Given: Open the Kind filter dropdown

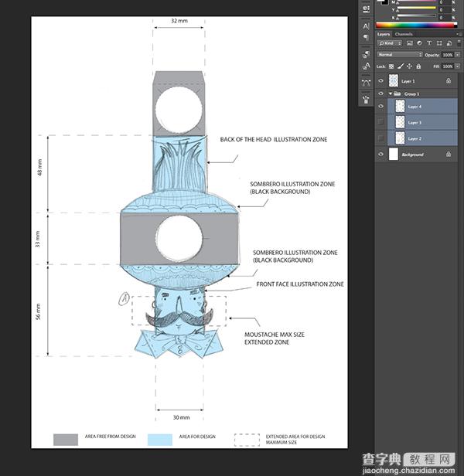Looking at the screenshot, I should point(390,43).
